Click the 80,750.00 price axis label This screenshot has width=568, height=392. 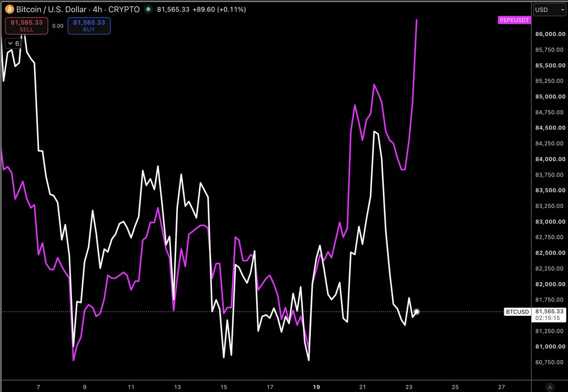coord(549,362)
